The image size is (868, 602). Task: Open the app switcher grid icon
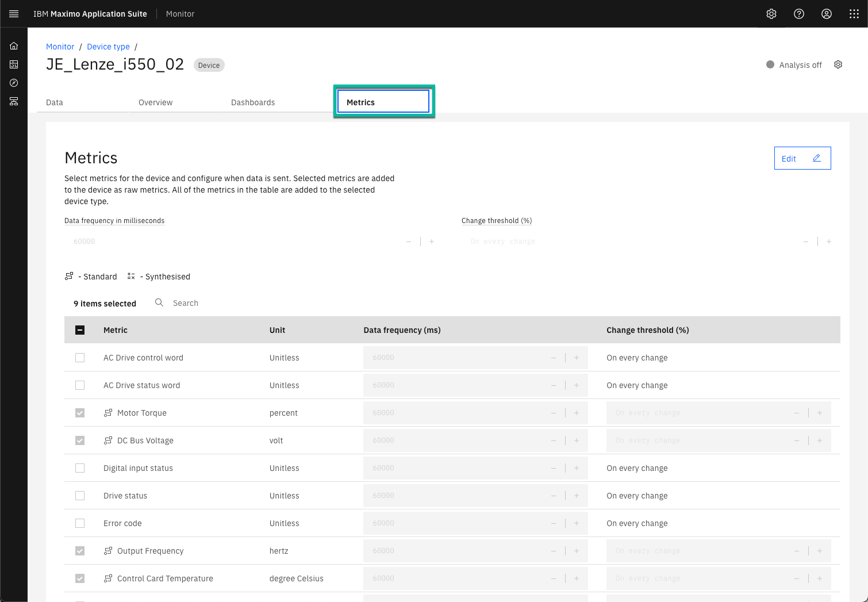coord(854,14)
